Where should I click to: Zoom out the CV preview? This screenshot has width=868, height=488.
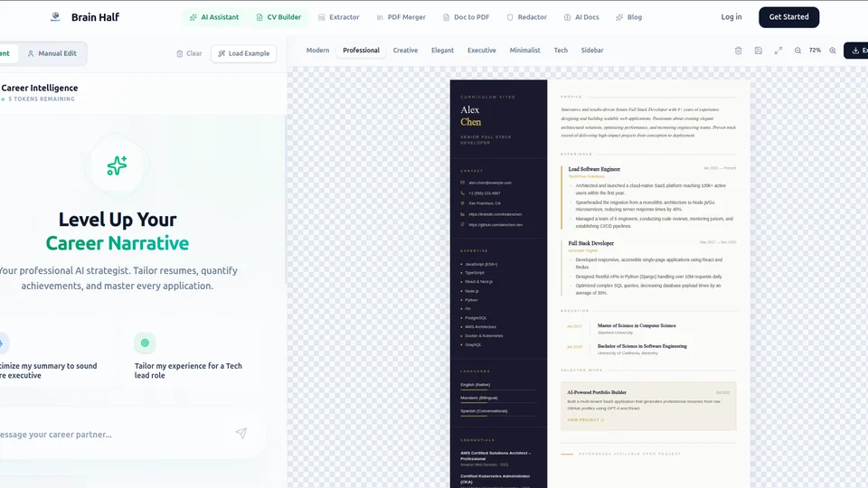(797, 51)
